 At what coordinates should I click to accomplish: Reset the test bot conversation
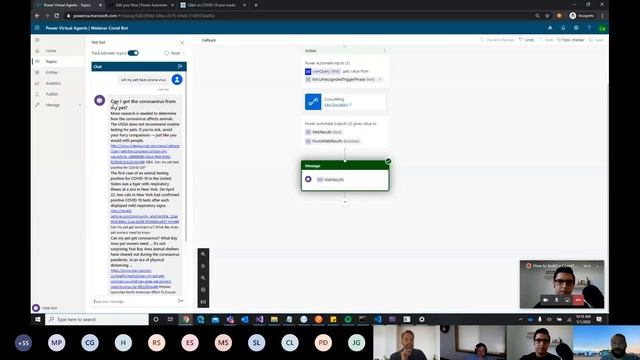173,53
